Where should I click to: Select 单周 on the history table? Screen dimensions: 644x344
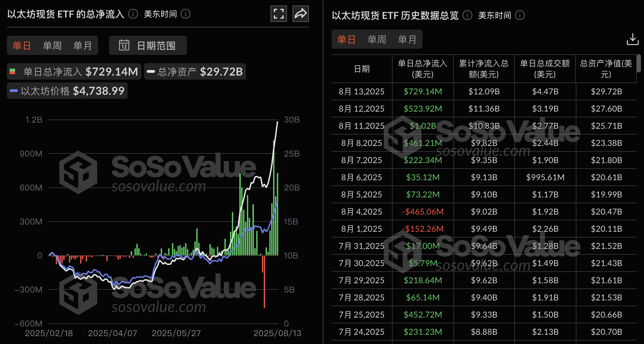[x=377, y=39]
